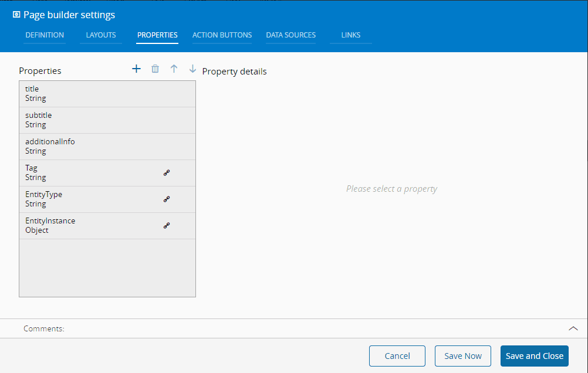The width and height of the screenshot is (588, 373).
Task: Click the Save Now button
Action: pyautogui.click(x=463, y=356)
